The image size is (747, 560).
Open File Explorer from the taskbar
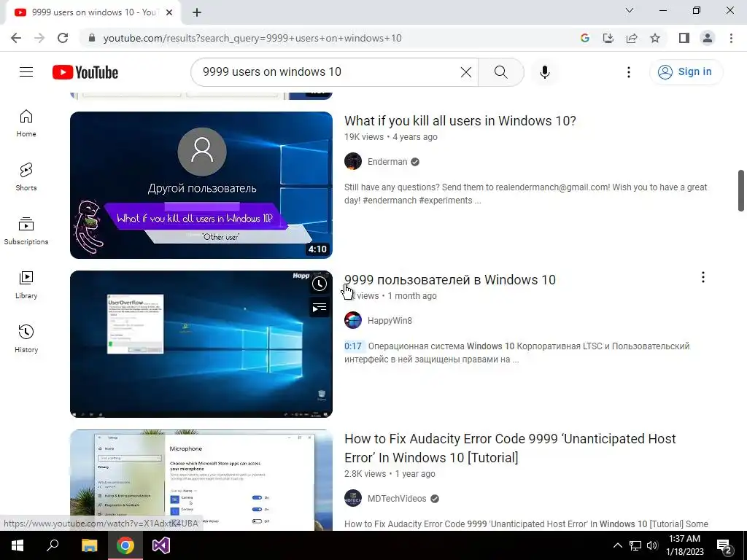(89, 545)
